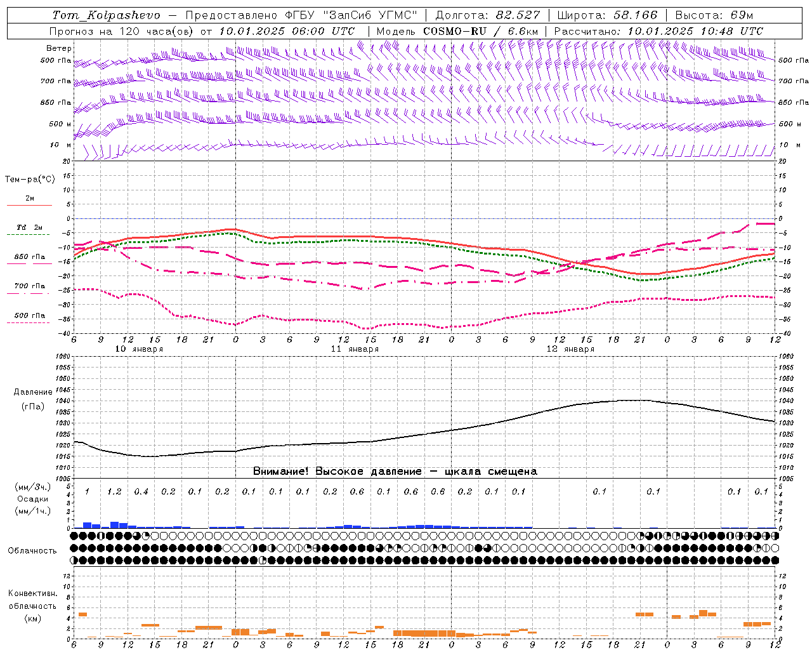Click the '10 января' date label

coord(139,349)
